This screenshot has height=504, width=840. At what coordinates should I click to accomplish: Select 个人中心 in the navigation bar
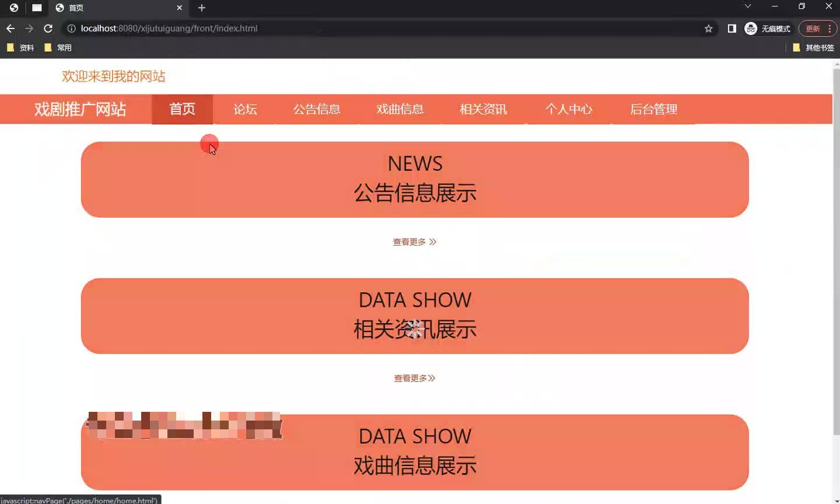569,109
